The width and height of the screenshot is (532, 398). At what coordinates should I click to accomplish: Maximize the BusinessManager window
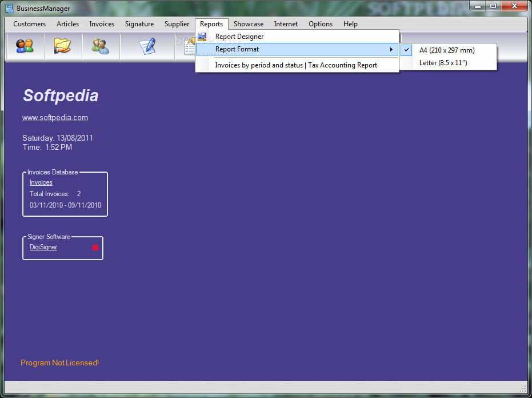[x=493, y=6]
